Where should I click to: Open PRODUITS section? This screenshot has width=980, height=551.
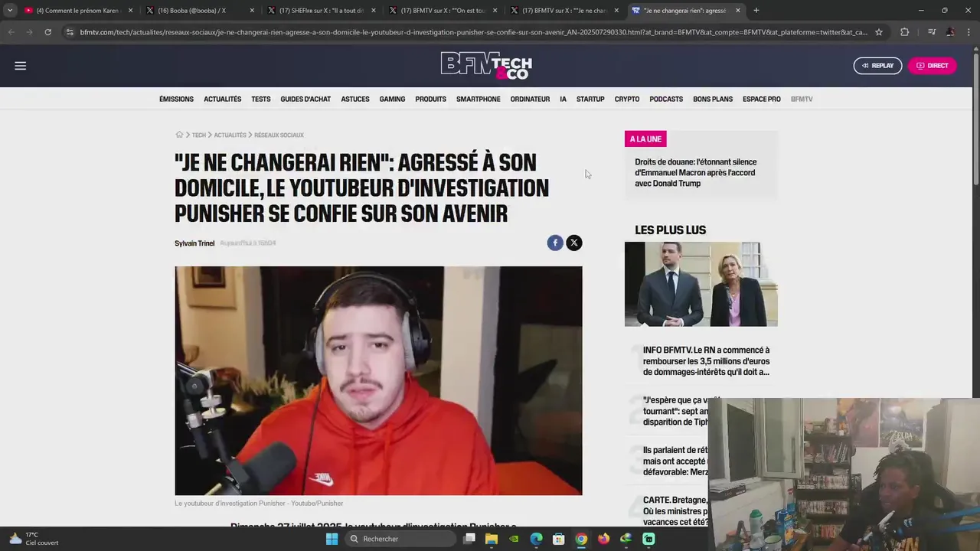pyautogui.click(x=430, y=99)
